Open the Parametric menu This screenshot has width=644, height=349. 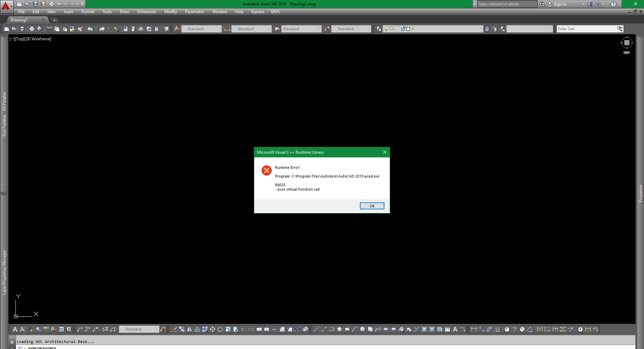coord(195,12)
